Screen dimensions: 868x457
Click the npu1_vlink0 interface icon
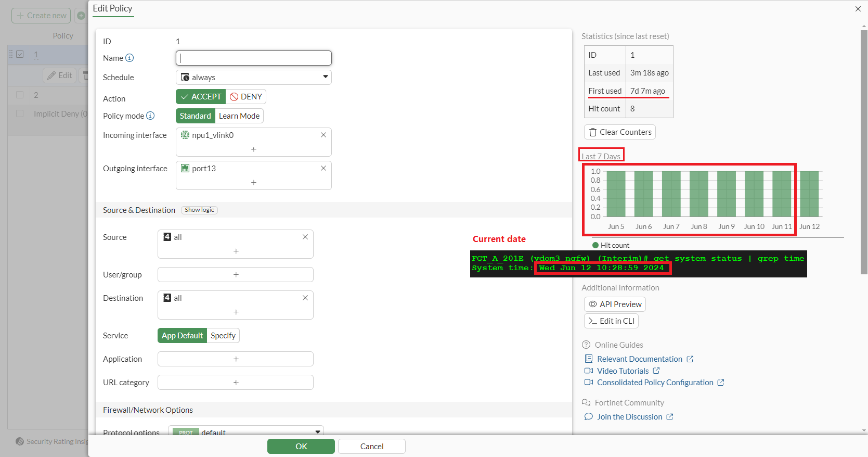pyautogui.click(x=185, y=135)
